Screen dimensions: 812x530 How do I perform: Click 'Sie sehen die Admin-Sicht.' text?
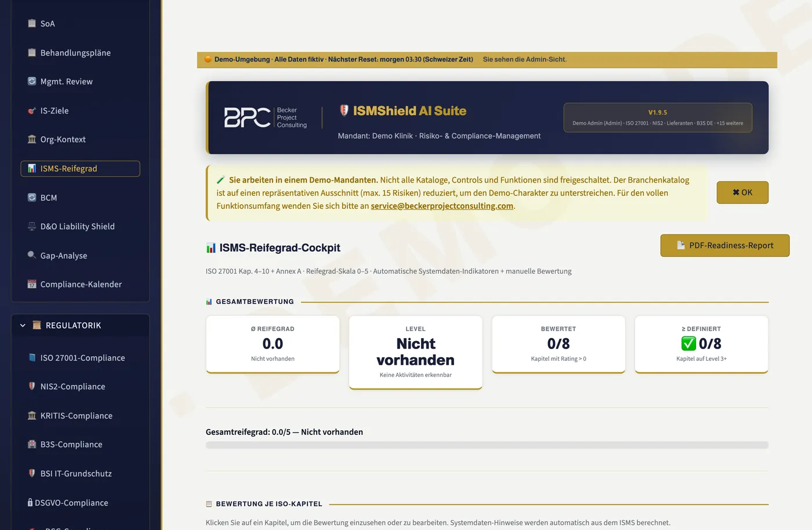pyautogui.click(x=524, y=59)
